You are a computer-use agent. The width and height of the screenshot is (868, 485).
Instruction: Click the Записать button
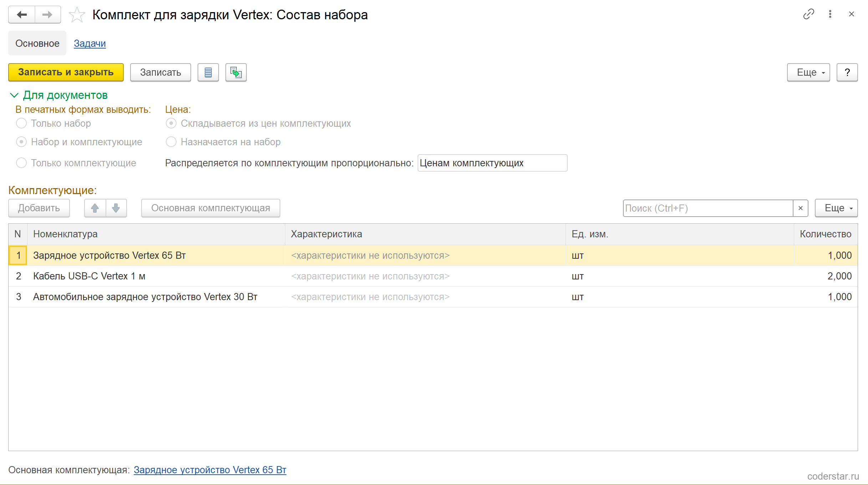(160, 72)
